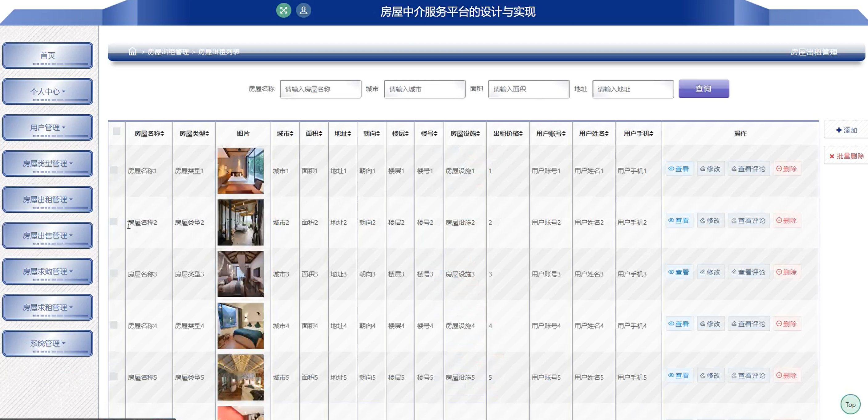The image size is (868, 420).
Task: Check the checkbox for 房屋名称2 row
Action: [x=114, y=222]
